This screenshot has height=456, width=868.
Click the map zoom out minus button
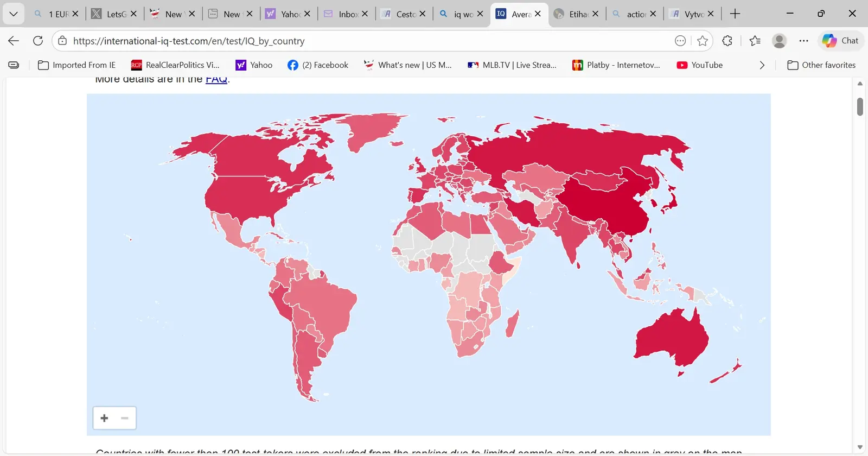125,418
